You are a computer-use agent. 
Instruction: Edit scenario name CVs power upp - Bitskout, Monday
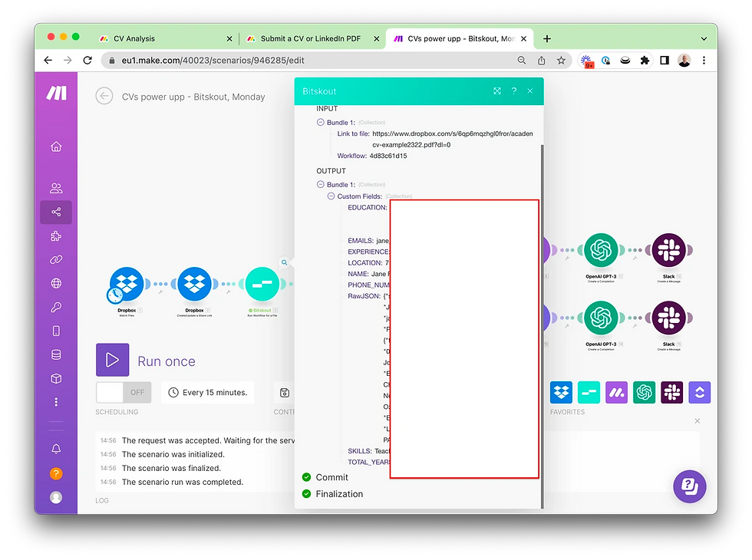coord(193,97)
